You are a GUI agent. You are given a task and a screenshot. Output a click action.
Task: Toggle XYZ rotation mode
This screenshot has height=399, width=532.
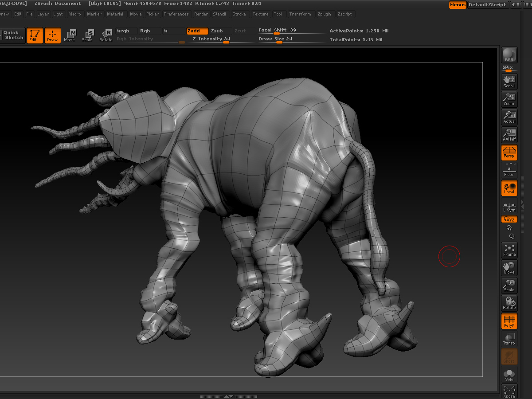coord(509,219)
